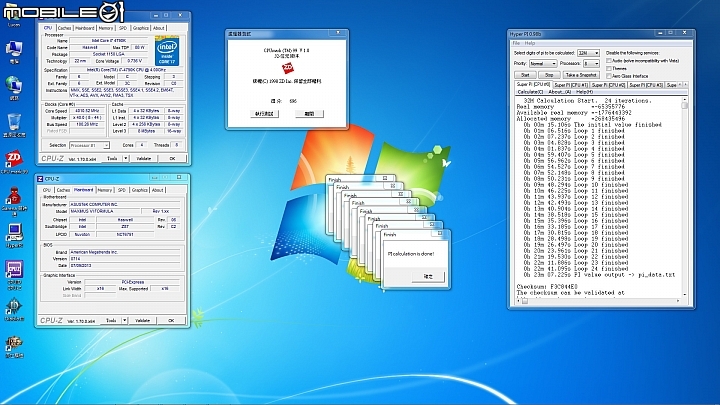Launch the HyperPI desktop shortcut
This screenshot has height=405, width=720.
14,232
